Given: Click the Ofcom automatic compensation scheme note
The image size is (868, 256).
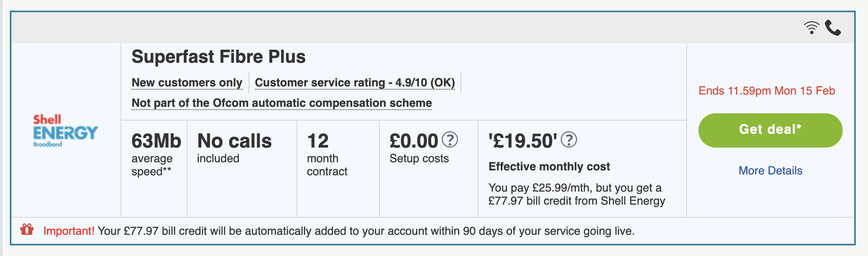Looking at the screenshot, I should click(282, 103).
